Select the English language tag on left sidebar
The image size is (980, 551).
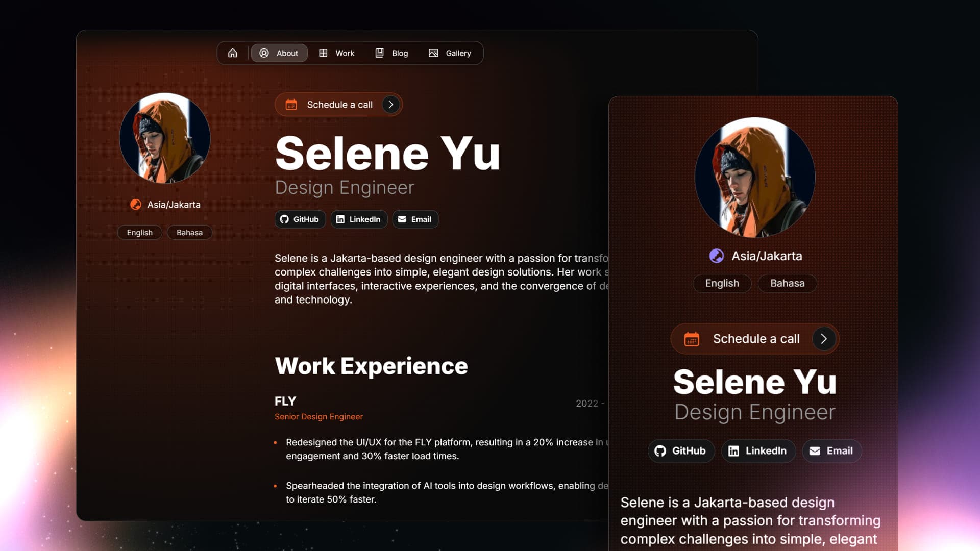click(139, 233)
